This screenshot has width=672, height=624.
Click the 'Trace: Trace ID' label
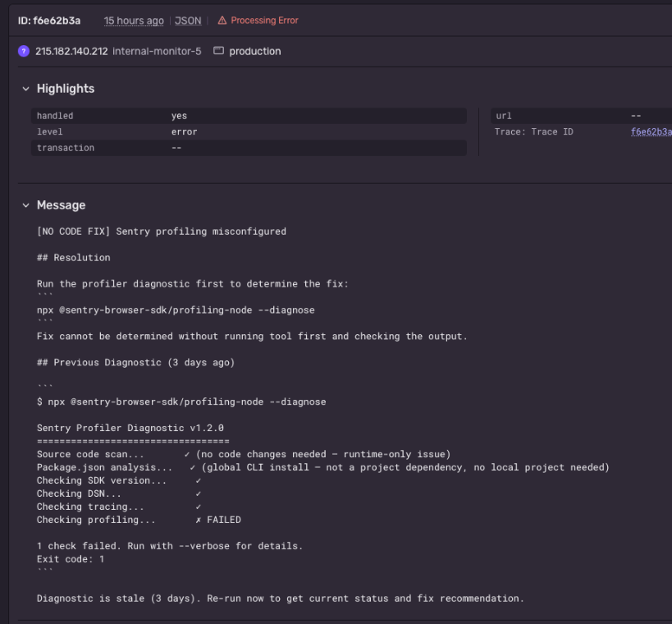click(x=534, y=131)
